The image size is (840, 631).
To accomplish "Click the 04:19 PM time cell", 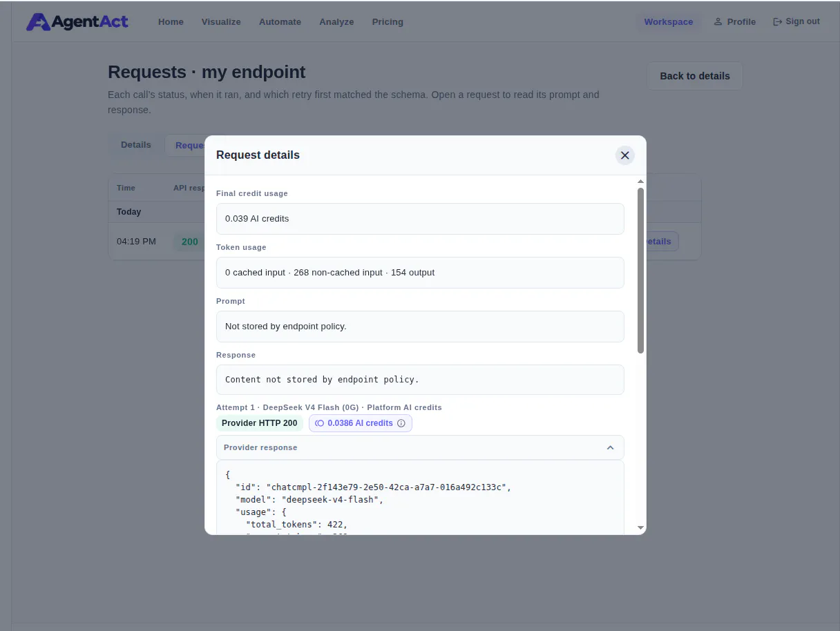I will click(x=136, y=242).
